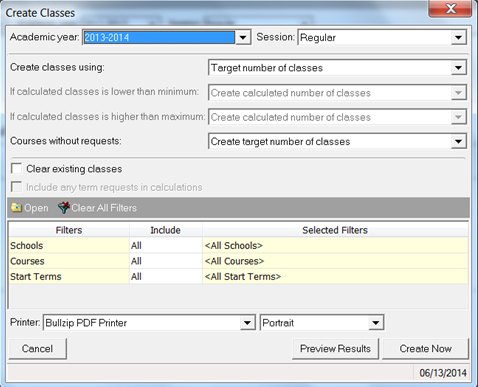Click the Open toolbar label
Image resolution: width=478 pixels, height=387 pixels.
[x=36, y=208]
